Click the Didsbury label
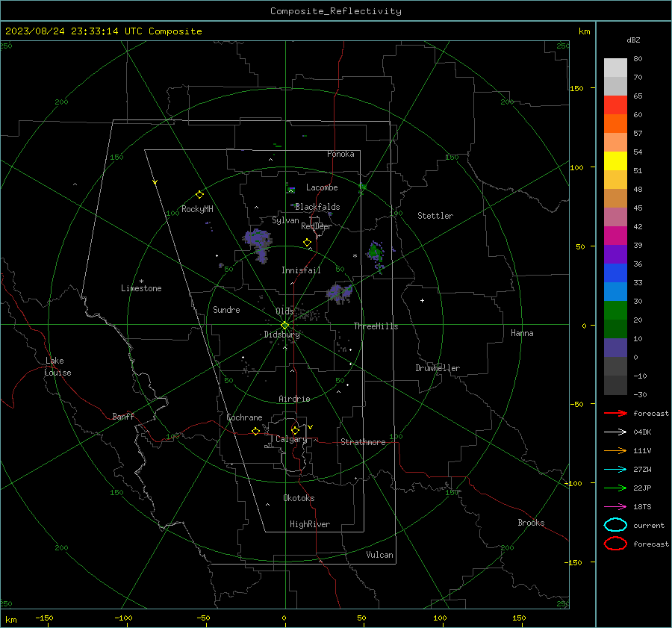The height and width of the screenshot is (628, 672). tap(281, 335)
